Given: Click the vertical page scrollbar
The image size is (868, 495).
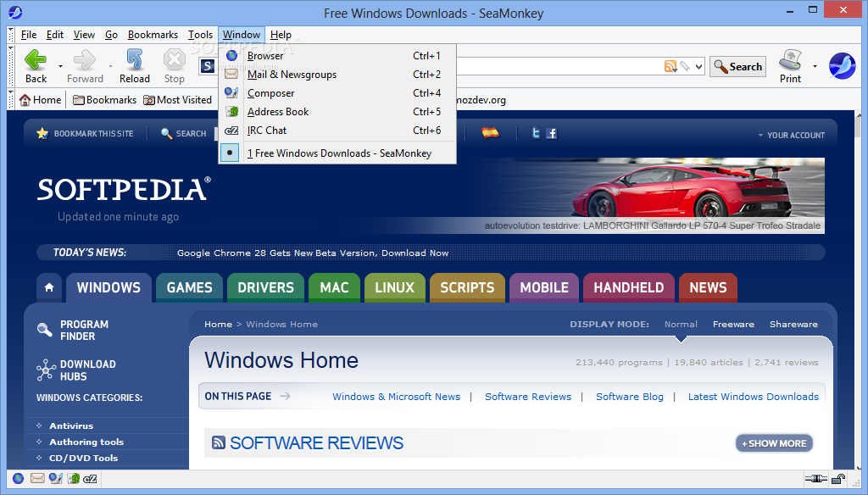Looking at the screenshot, I should click(x=858, y=288).
